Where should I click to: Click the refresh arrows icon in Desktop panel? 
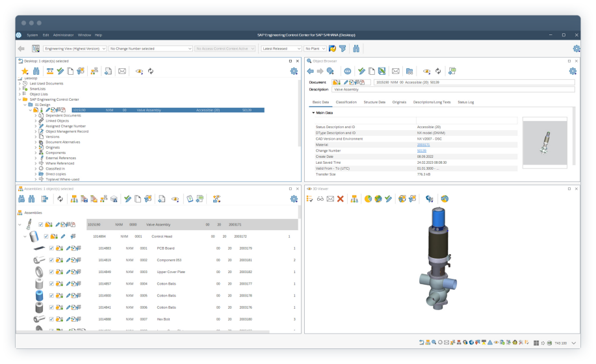click(151, 71)
